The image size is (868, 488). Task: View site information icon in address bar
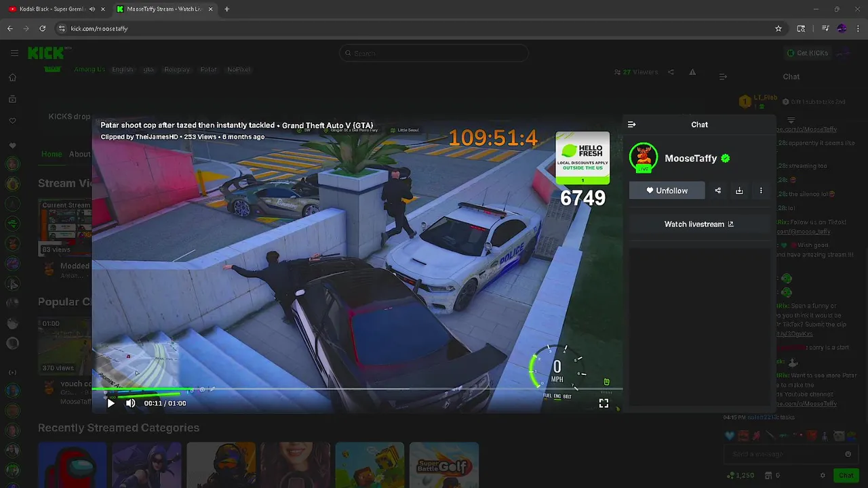tap(62, 28)
